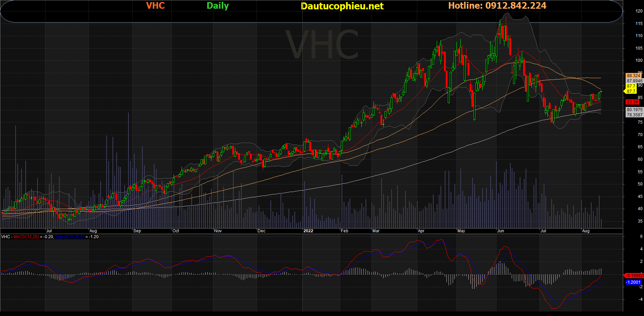Click the Nov month marker on time axis
Viewport: 644px width, 316px height.
(x=218, y=231)
